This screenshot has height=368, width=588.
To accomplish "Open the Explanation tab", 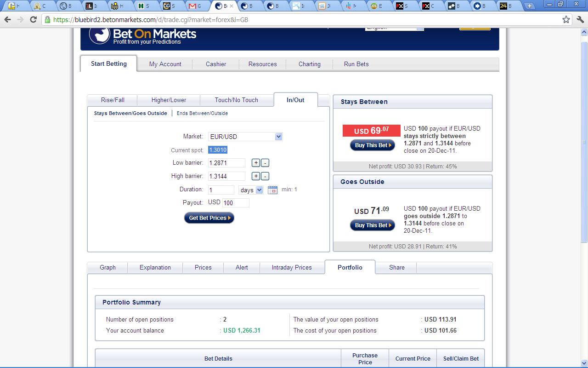I will (155, 267).
